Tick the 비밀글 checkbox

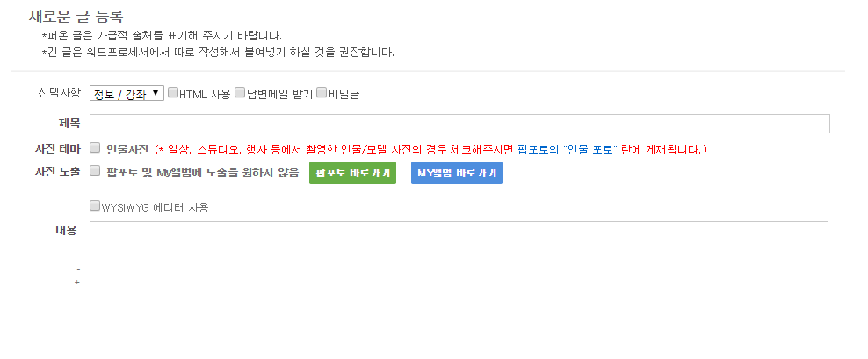coord(321,93)
